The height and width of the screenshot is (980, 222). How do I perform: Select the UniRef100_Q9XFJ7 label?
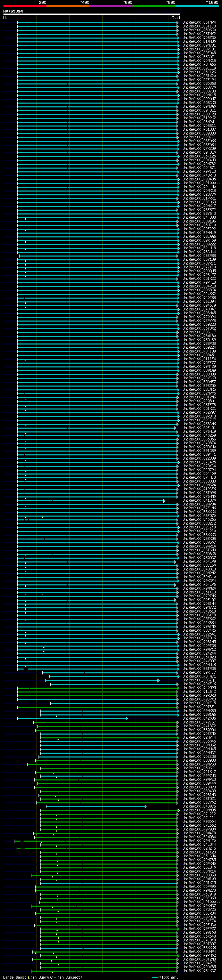199,672
